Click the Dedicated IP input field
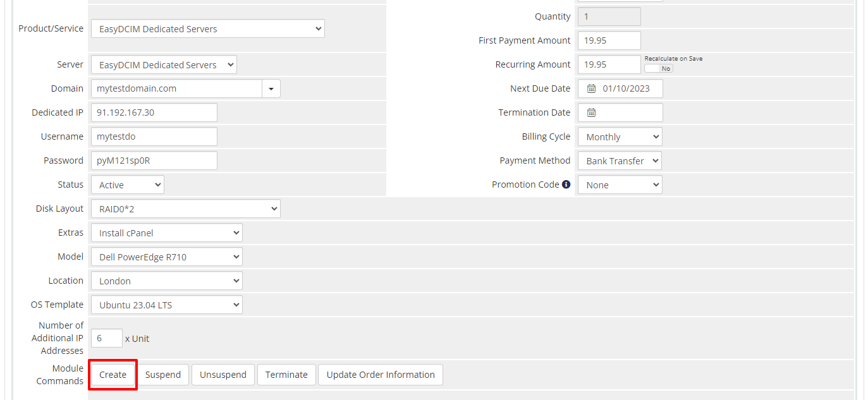This screenshot has height=400, width=868. 154,112
